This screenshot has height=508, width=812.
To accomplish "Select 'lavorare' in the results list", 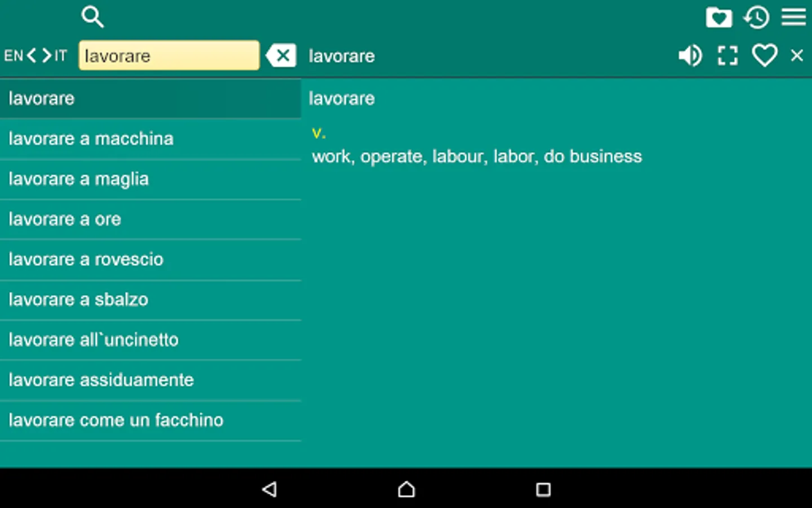I will pos(151,99).
